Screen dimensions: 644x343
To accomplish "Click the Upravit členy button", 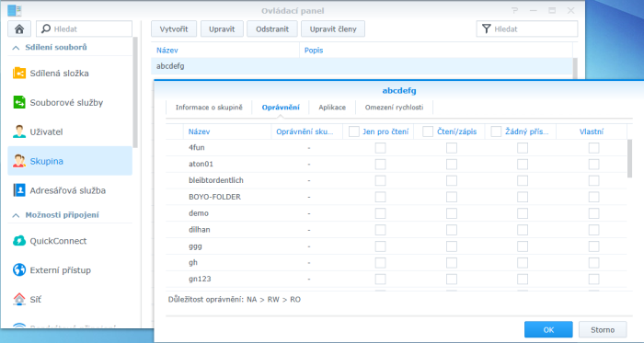I will 333,29.
